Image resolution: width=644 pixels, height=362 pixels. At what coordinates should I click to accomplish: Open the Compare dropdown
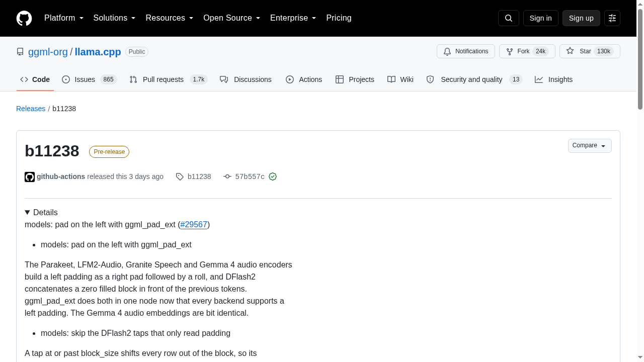point(590,146)
